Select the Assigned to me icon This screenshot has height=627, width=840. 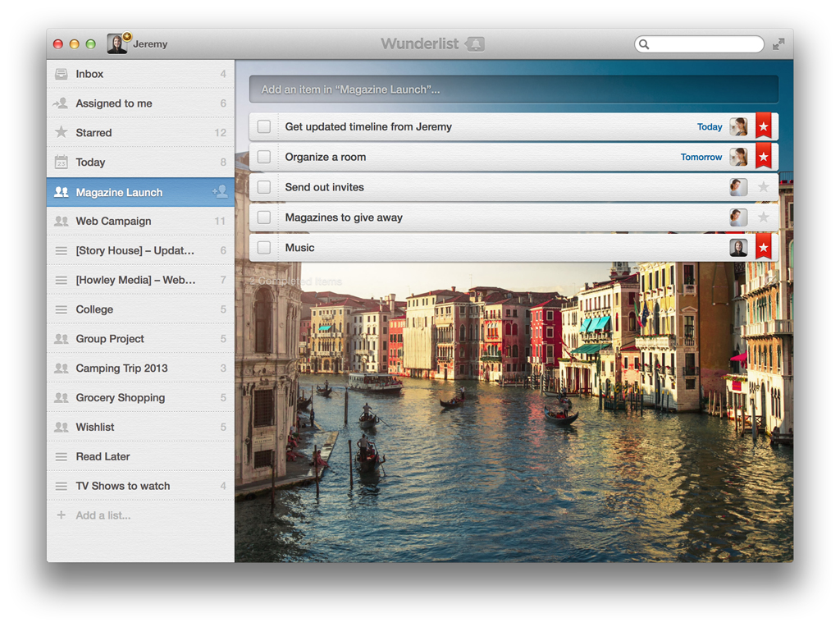[x=62, y=103]
